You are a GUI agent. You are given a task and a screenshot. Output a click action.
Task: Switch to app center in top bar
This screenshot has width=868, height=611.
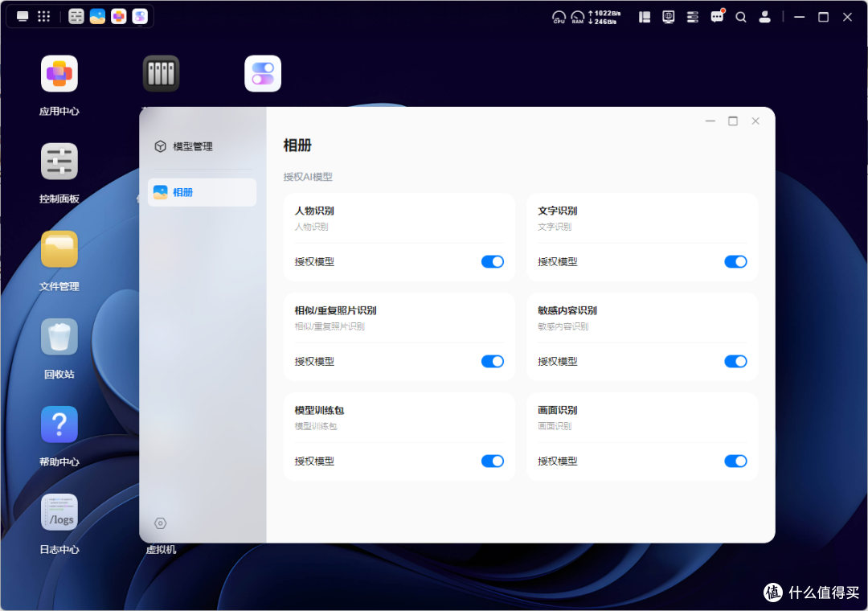point(118,17)
